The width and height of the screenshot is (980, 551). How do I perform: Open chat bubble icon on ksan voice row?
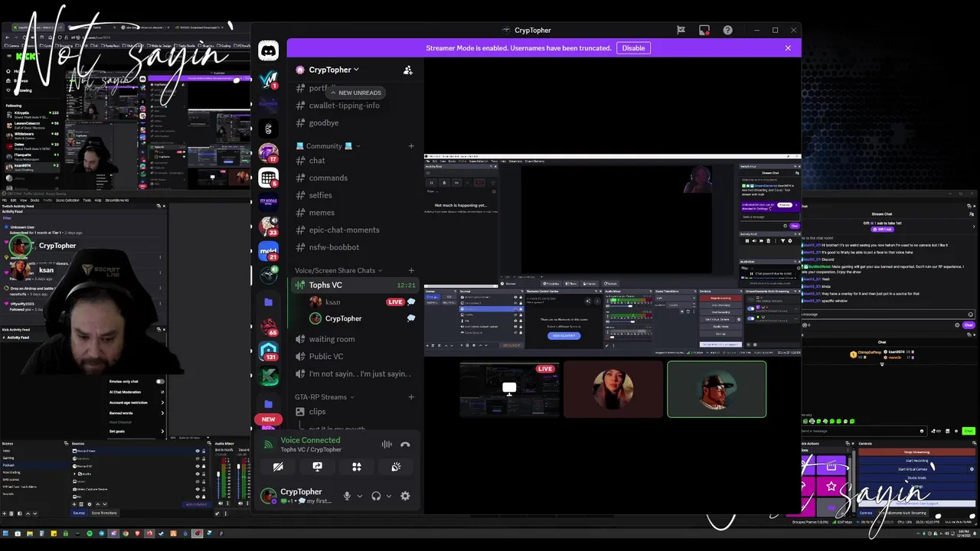coord(411,302)
